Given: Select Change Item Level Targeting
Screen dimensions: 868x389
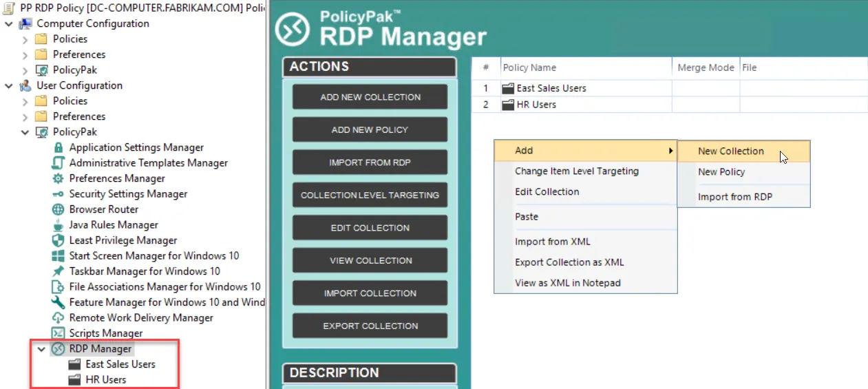Looking at the screenshot, I should [x=586, y=171].
